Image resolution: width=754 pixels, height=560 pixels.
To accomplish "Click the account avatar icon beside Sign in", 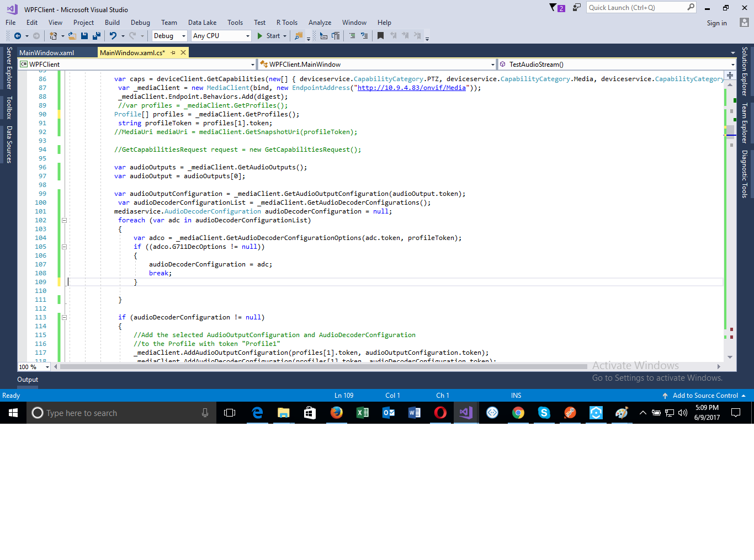I will pyautogui.click(x=745, y=23).
